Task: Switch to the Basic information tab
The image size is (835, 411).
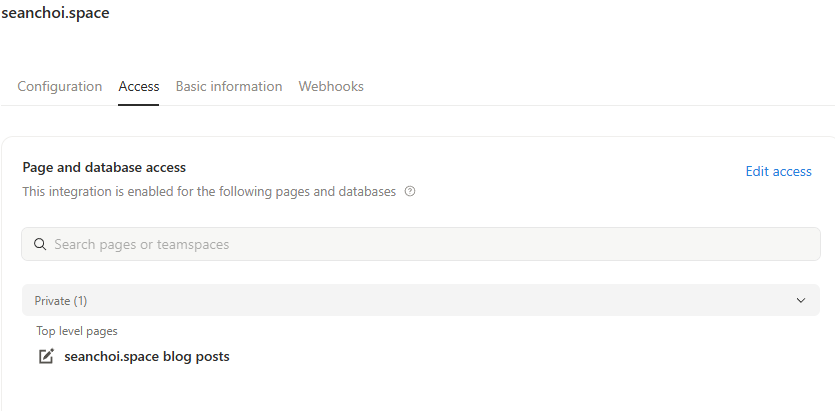Action: tap(229, 87)
